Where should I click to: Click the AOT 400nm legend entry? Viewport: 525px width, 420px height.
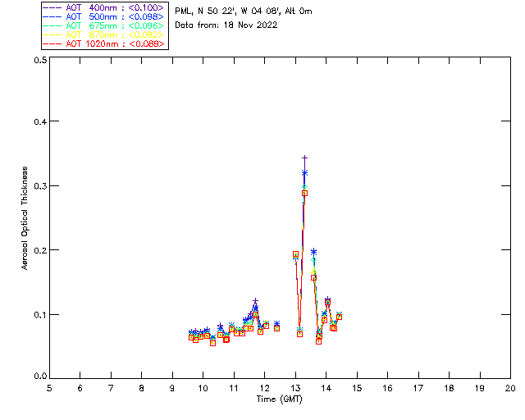pos(104,7)
